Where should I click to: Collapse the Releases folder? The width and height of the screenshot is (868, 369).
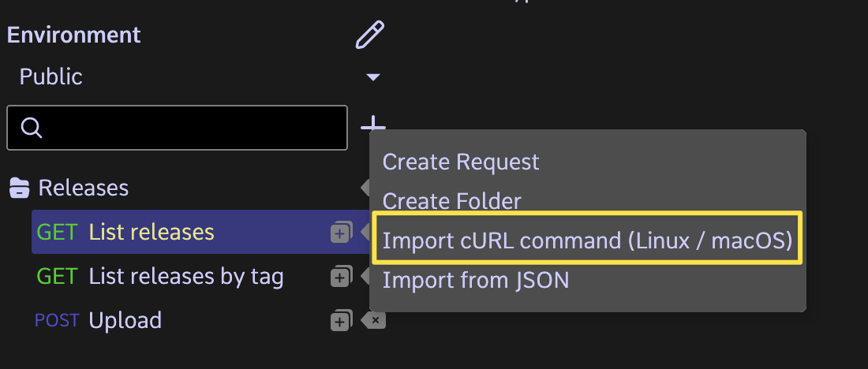point(83,188)
